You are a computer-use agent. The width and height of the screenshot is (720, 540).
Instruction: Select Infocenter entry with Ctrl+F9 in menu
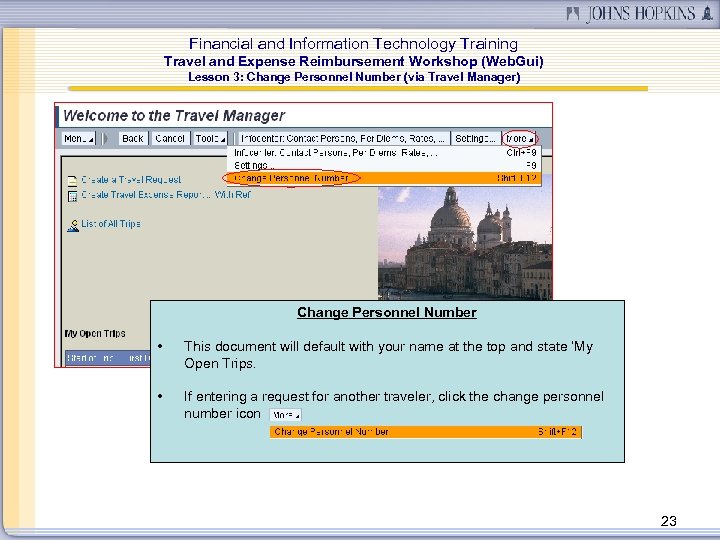pos(384,152)
